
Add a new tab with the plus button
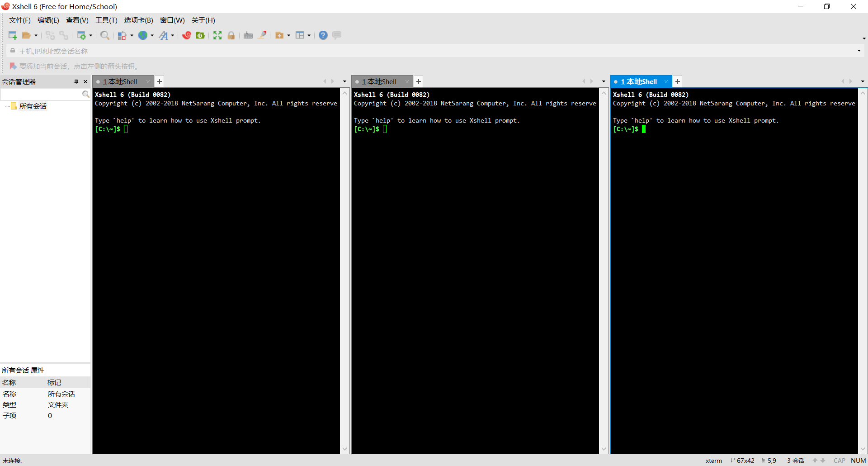159,81
